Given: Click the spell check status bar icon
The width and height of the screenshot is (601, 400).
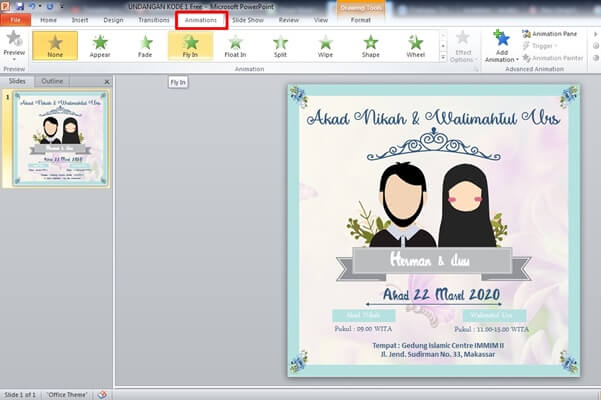Looking at the screenshot, I should click(102, 395).
